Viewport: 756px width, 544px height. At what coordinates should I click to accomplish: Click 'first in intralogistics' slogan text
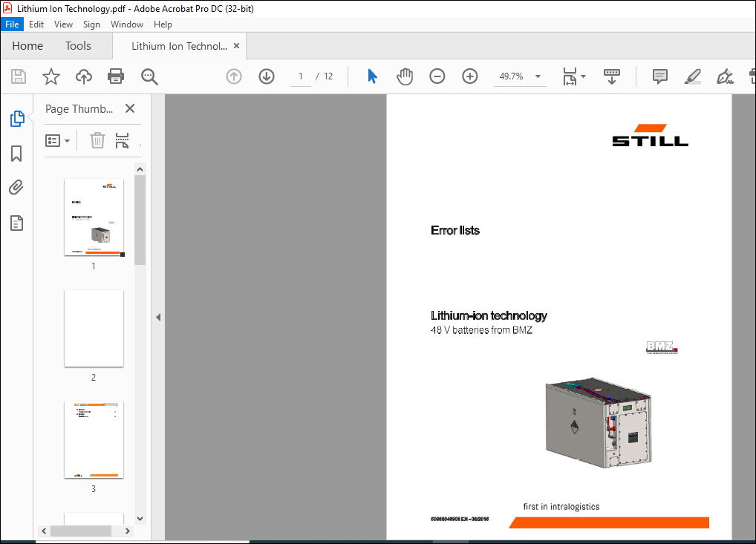561,506
